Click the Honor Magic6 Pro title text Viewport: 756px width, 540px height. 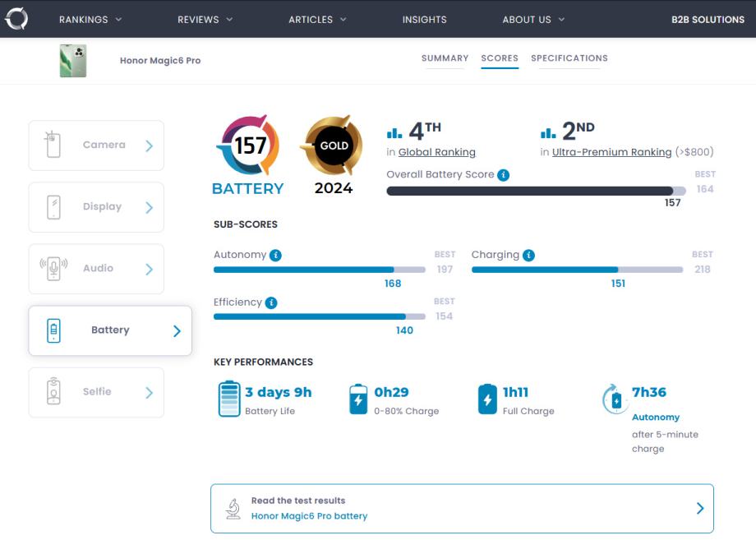(x=160, y=61)
